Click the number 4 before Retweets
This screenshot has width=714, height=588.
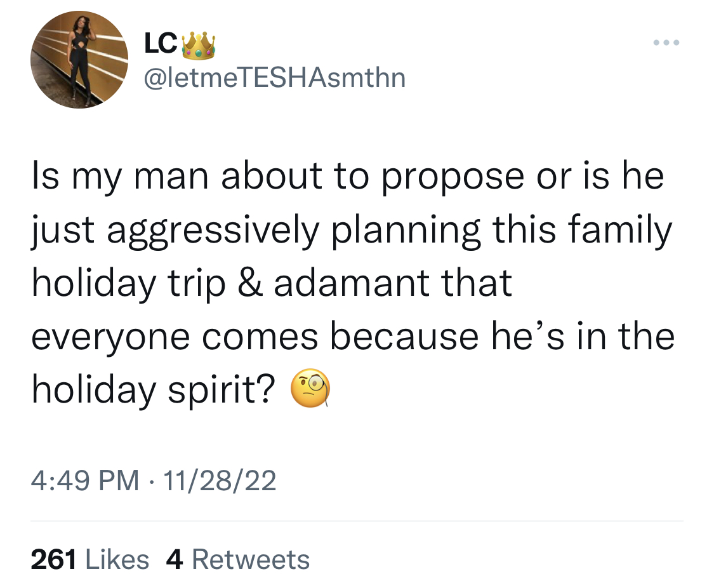[x=175, y=559]
